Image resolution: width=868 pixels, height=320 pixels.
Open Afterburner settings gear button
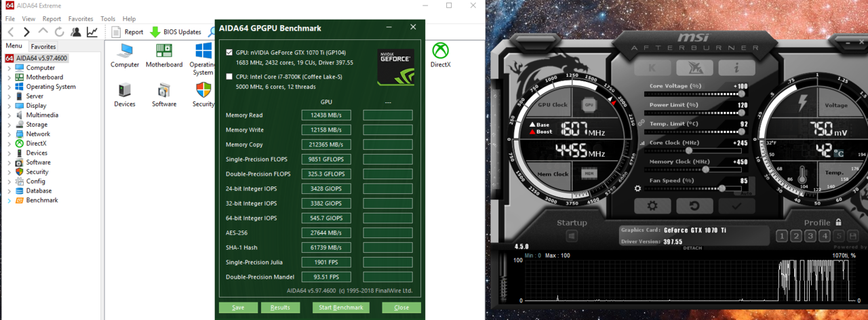coord(652,205)
